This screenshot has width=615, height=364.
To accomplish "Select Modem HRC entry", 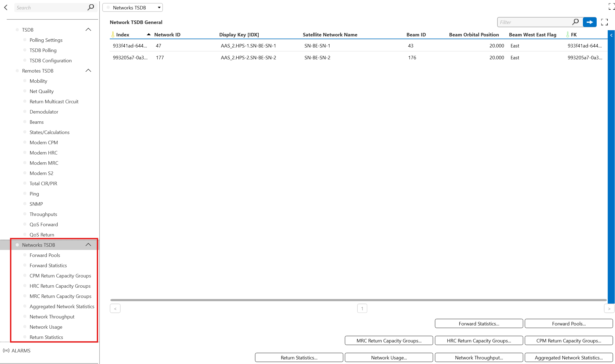I will pos(43,153).
